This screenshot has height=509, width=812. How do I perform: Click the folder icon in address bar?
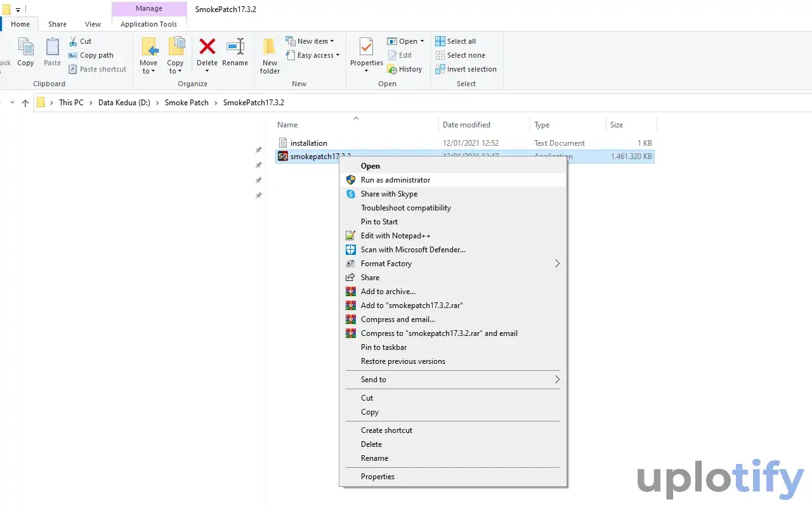pyautogui.click(x=41, y=103)
